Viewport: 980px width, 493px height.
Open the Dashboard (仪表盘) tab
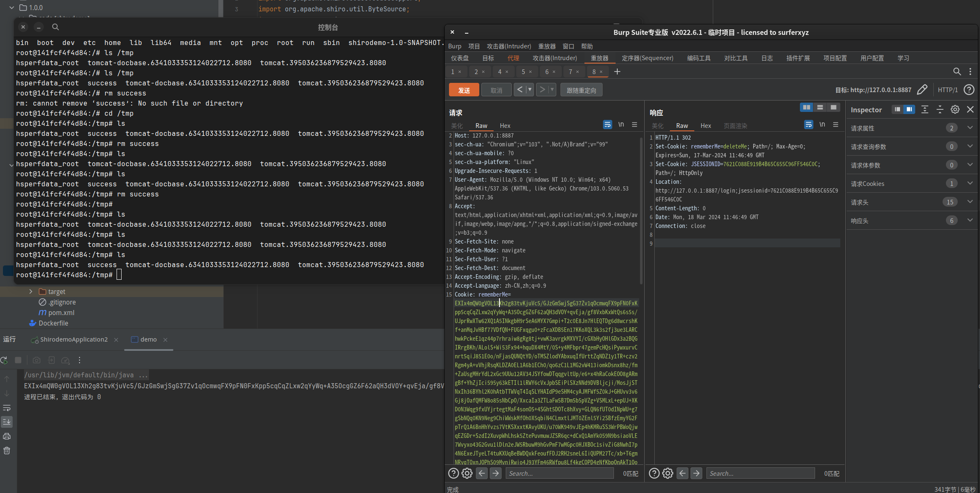pos(459,58)
